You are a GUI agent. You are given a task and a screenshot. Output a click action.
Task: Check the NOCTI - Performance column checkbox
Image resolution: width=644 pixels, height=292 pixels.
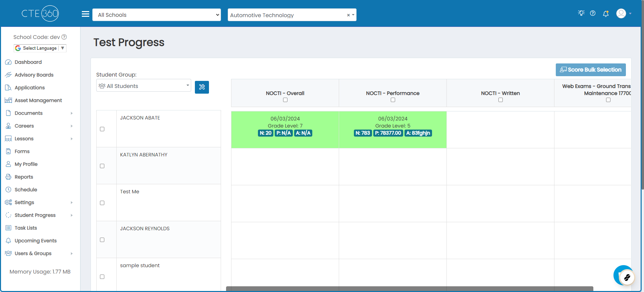pos(393,100)
